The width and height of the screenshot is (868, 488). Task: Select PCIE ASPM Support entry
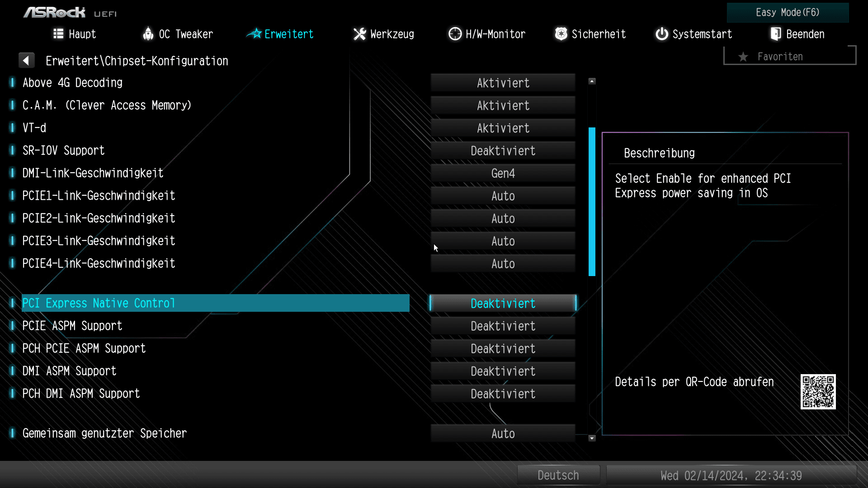[72, 326]
